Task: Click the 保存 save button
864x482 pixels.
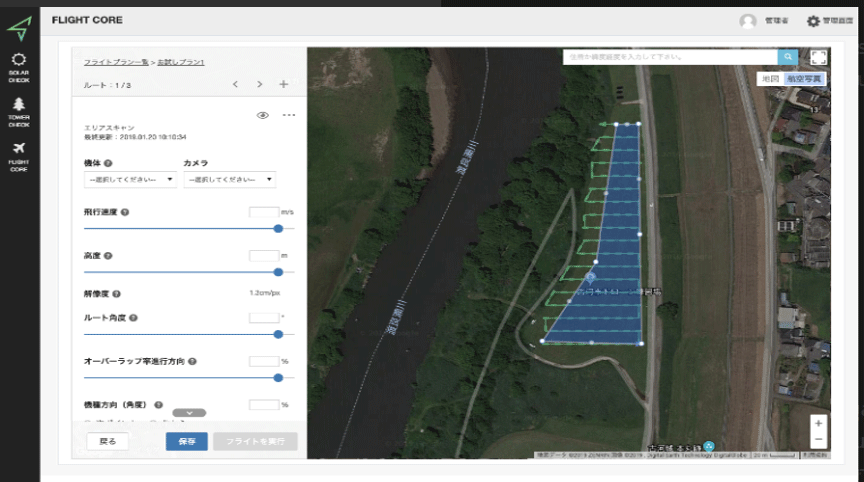Action: point(186,441)
